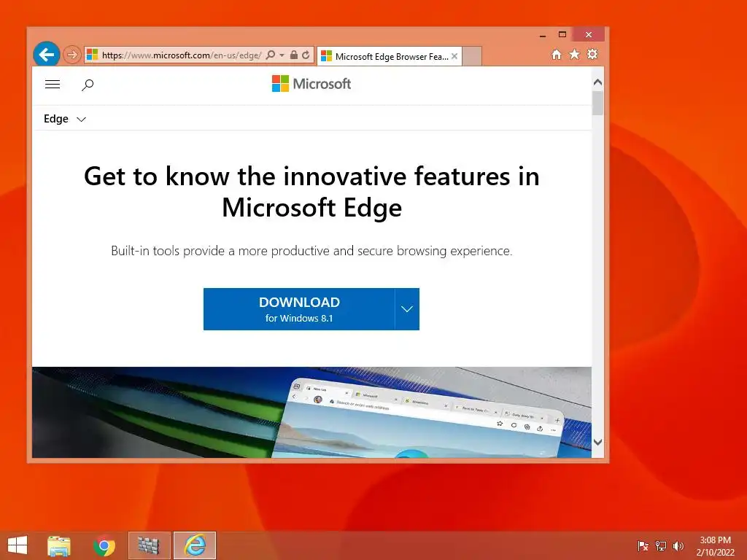Click the Microsoft favicon in address bar

coord(93,55)
